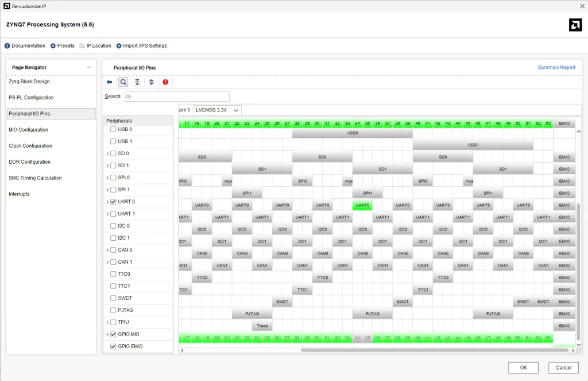Go to DDR Configuration page

pos(30,162)
